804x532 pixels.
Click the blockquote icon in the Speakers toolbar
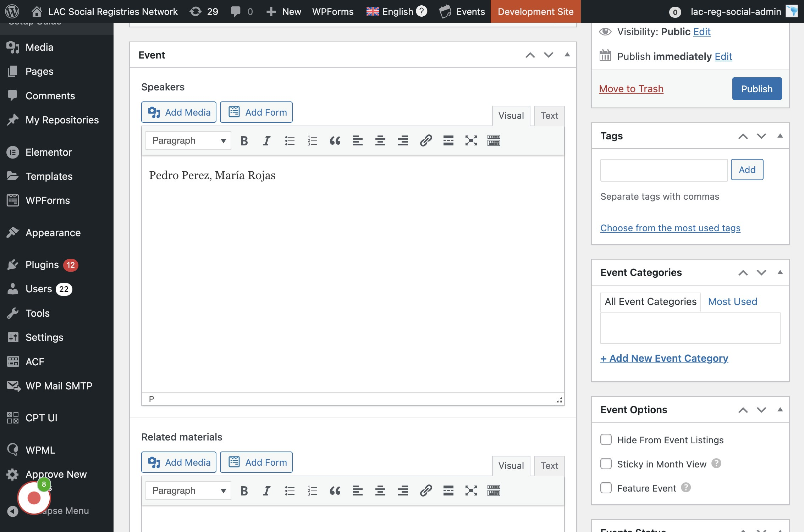(335, 141)
